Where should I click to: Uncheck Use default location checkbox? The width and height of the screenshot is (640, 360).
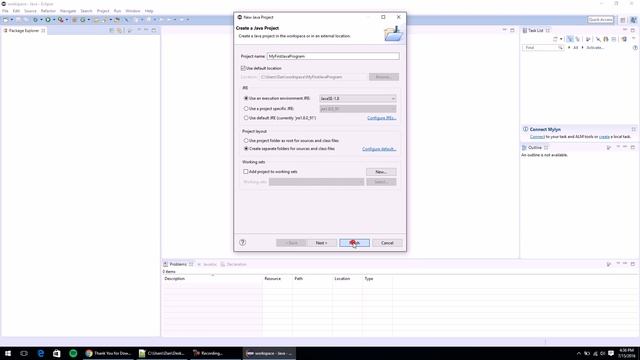coord(244,68)
